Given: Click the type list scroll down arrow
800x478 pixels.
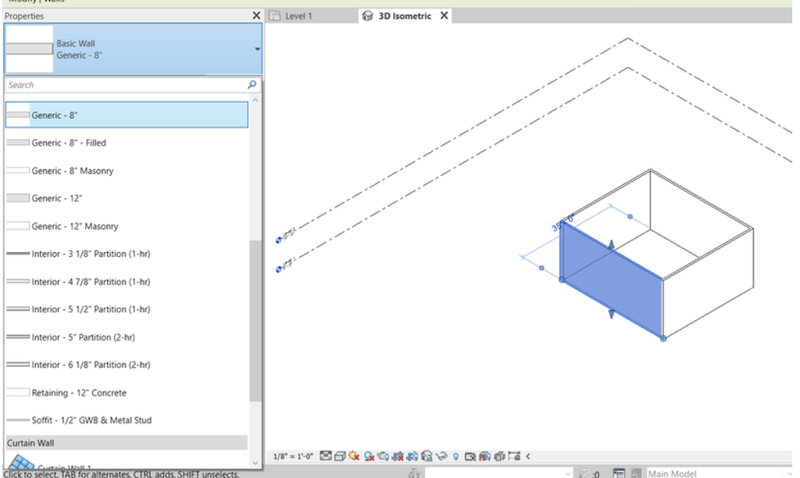Looking at the screenshot, I should 255,463.
